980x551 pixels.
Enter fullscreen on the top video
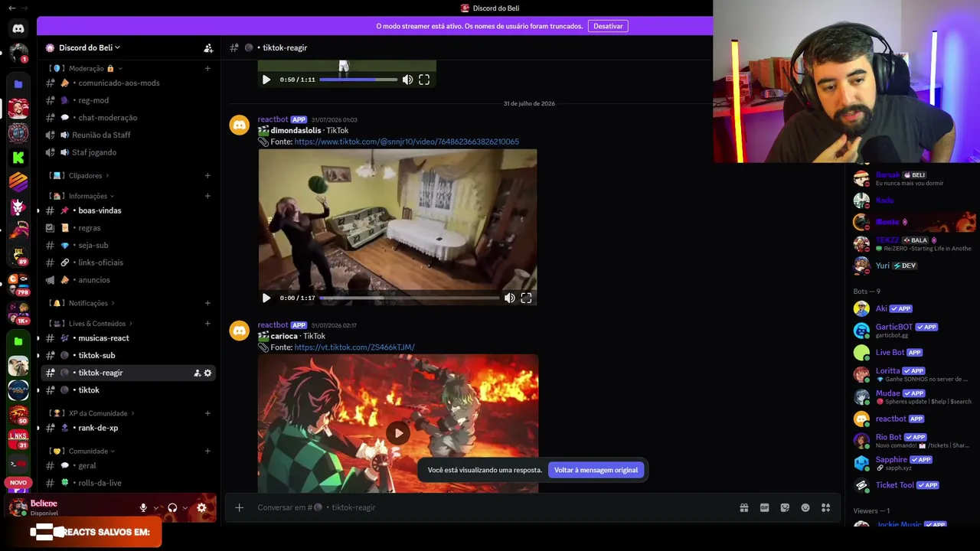coord(424,80)
